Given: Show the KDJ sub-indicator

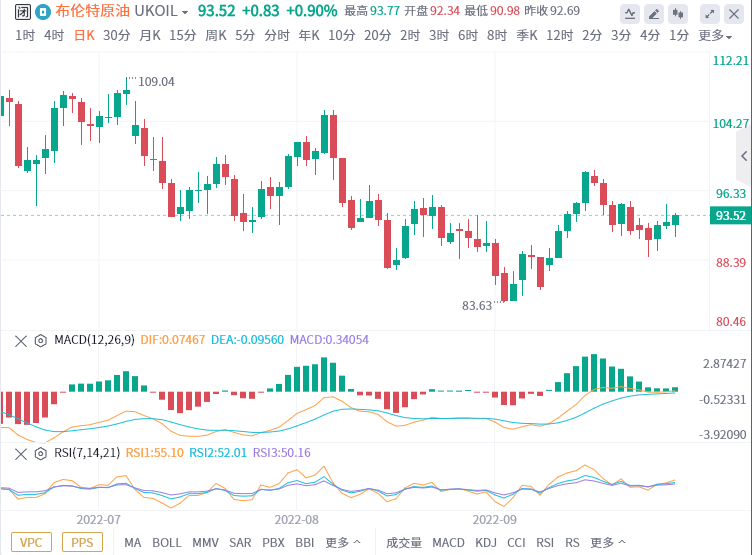Looking at the screenshot, I should (x=486, y=543).
